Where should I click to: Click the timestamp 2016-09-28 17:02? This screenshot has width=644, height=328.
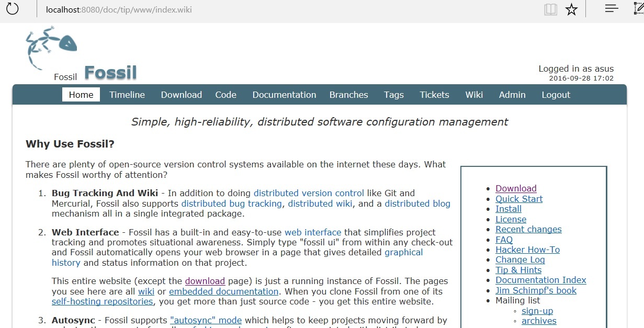click(581, 78)
